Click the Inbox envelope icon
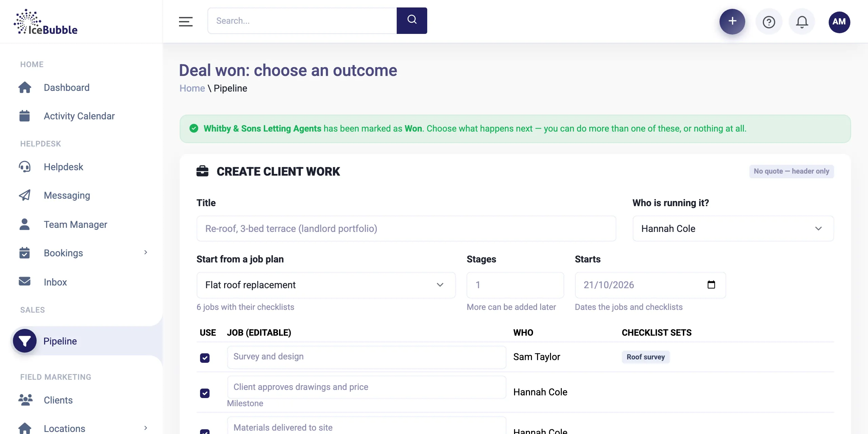 pos(24,281)
